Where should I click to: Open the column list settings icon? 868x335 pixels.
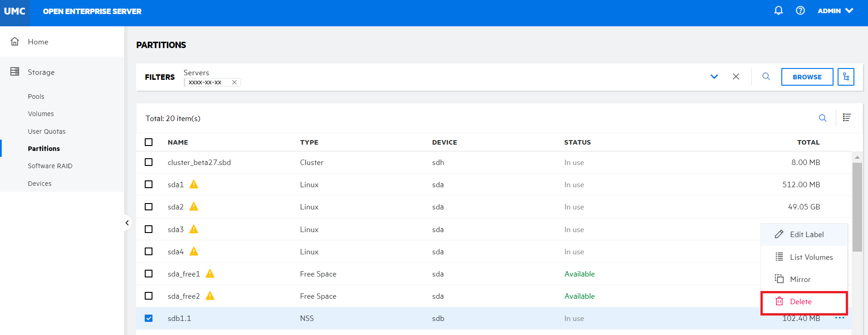point(846,118)
